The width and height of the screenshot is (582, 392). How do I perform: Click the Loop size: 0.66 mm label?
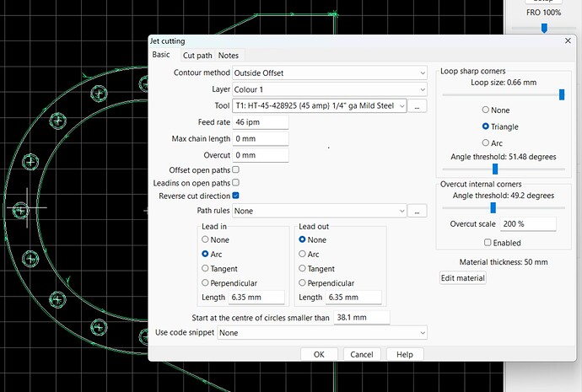[x=504, y=83]
